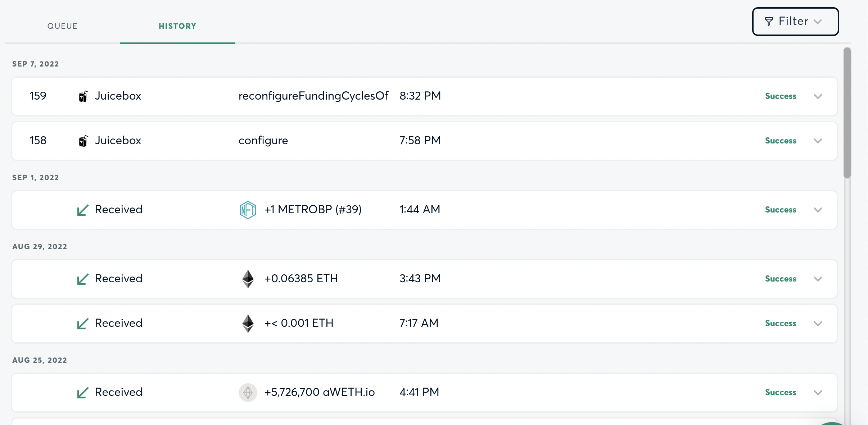The image size is (868, 425).
Task: Select the History tab
Action: [x=177, y=26]
